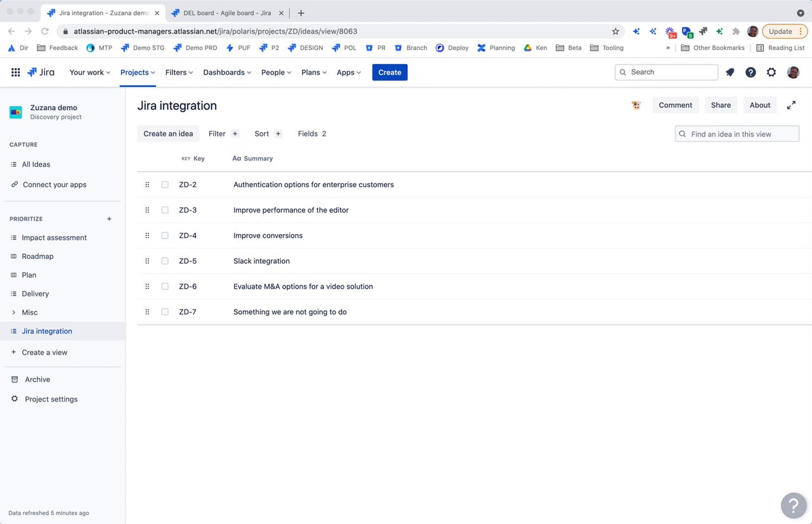
Task: Click the About button
Action: pyautogui.click(x=760, y=105)
